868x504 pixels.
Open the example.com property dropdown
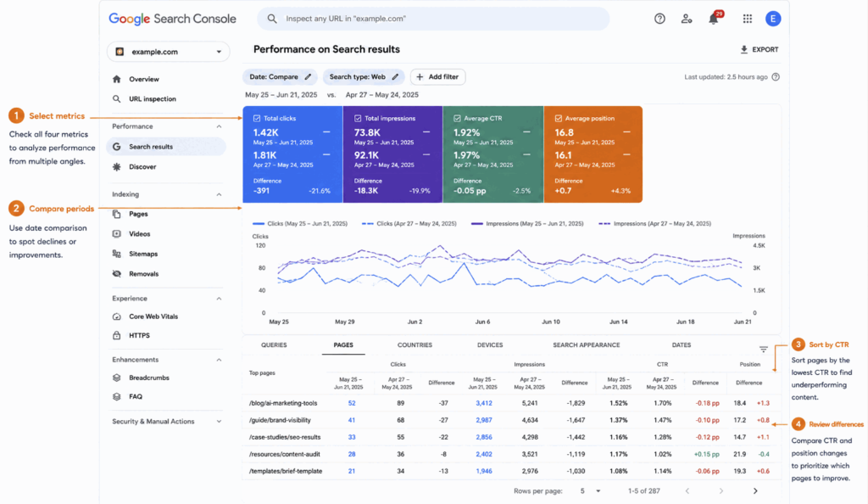click(169, 52)
